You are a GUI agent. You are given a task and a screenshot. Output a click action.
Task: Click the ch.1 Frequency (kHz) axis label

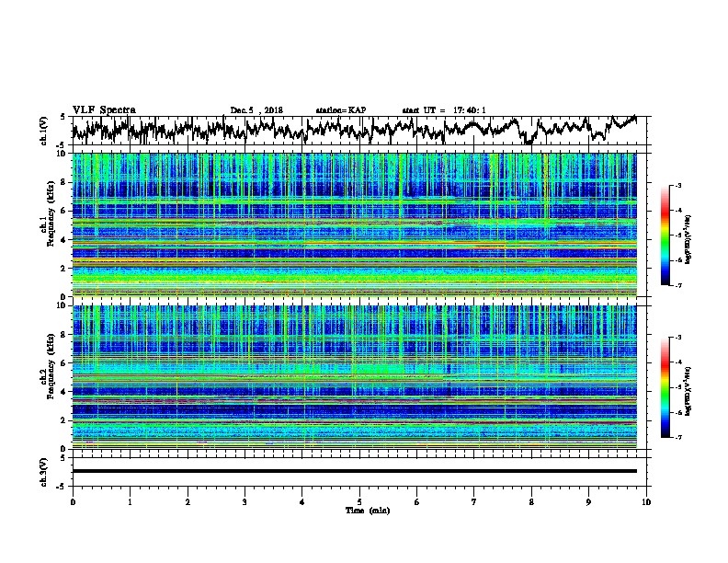pos(48,213)
